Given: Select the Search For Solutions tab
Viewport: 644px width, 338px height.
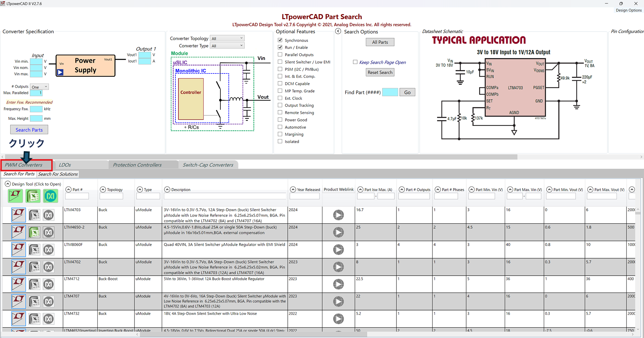Looking at the screenshot, I should (58, 174).
